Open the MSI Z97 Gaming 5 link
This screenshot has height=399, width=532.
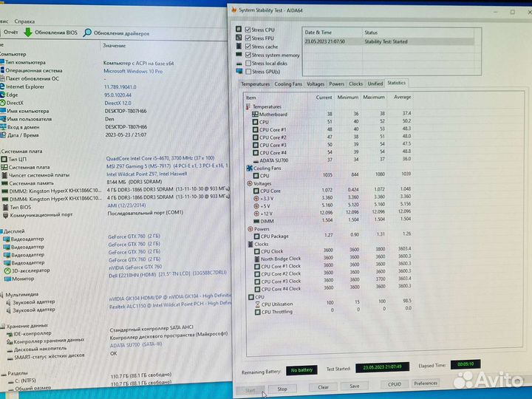pos(167,166)
